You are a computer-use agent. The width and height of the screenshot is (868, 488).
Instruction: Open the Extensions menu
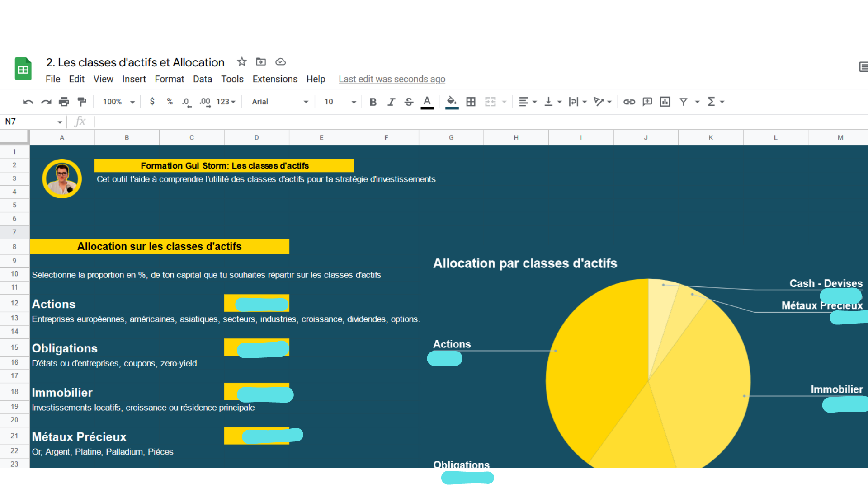click(x=274, y=79)
